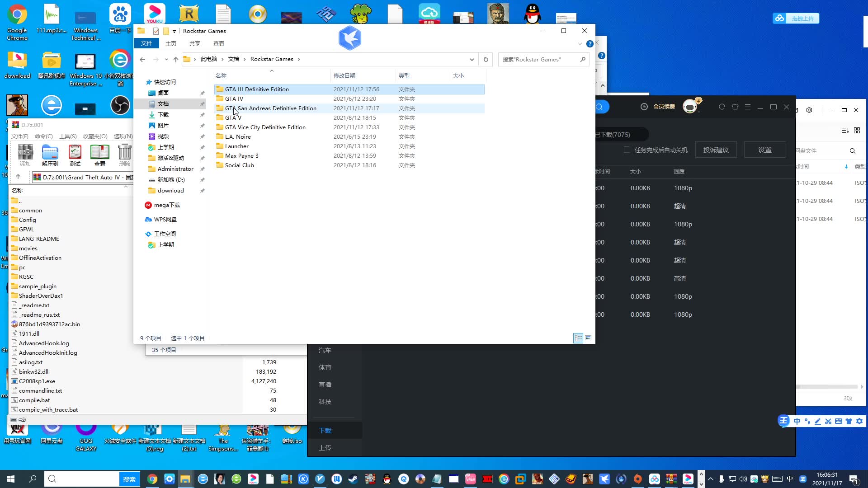The height and width of the screenshot is (488, 868).
Task: Click the 设置 button in download manager
Action: click(765, 150)
